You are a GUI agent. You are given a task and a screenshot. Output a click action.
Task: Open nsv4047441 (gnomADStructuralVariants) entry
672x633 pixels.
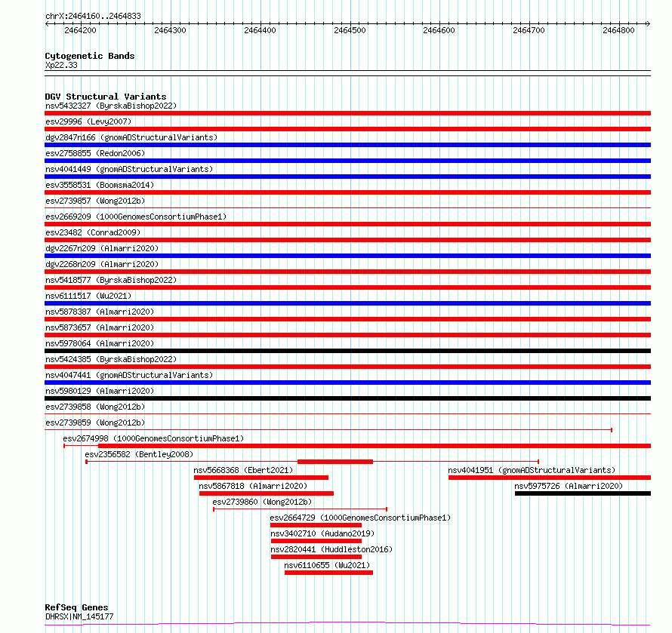point(129,375)
